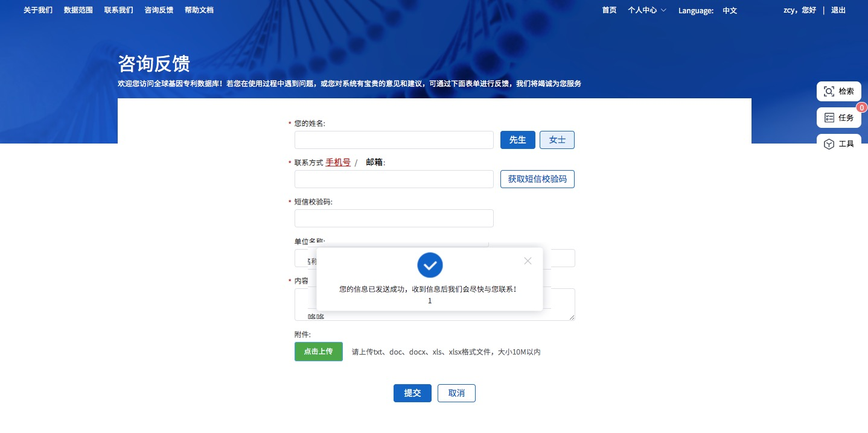The width and height of the screenshot is (868, 433).
Task: Click the 您的姓名 name input field
Action: click(394, 140)
